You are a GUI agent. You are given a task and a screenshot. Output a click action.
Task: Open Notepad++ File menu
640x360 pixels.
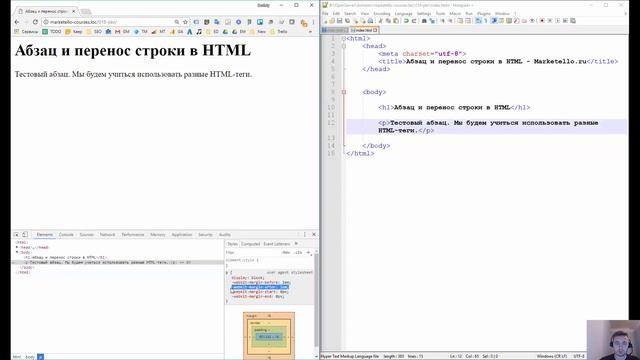(325, 13)
